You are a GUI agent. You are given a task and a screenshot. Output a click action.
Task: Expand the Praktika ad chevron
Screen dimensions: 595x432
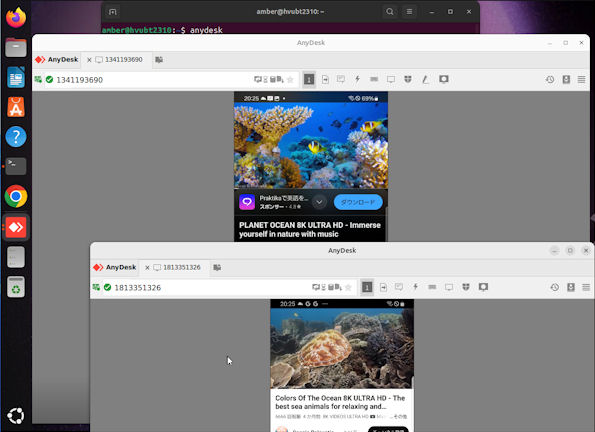pos(320,202)
